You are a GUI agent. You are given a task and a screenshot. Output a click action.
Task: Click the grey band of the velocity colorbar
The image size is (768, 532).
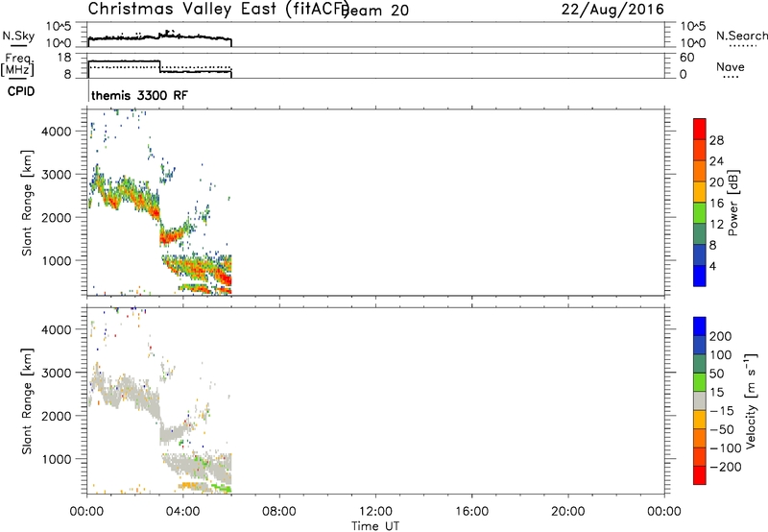pyautogui.click(x=700, y=400)
